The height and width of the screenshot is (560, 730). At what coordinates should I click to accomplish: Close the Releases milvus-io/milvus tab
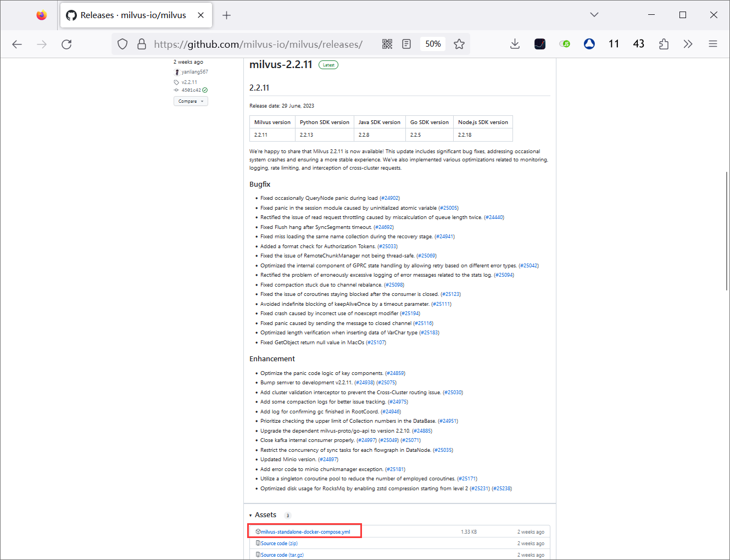201,15
